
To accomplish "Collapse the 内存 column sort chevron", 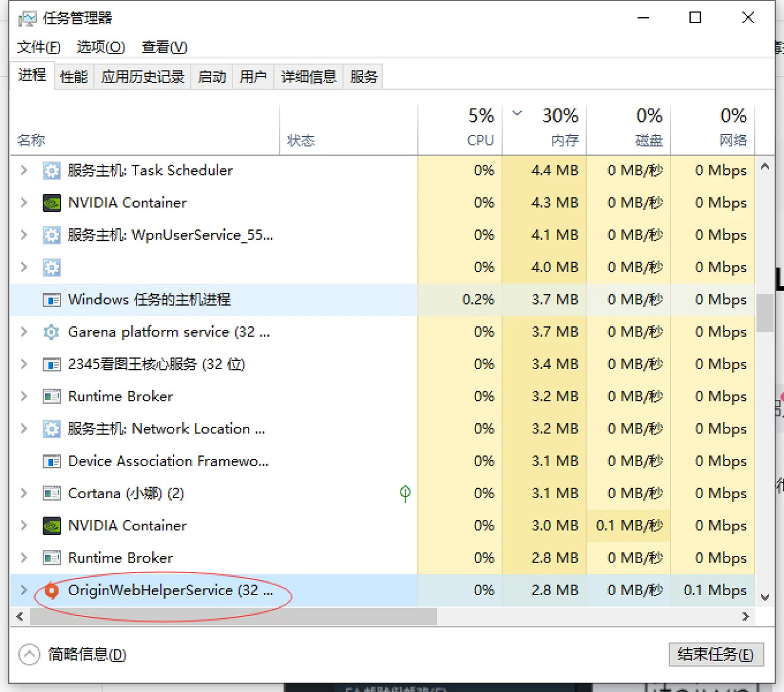I will pyautogui.click(x=517, y=114).
